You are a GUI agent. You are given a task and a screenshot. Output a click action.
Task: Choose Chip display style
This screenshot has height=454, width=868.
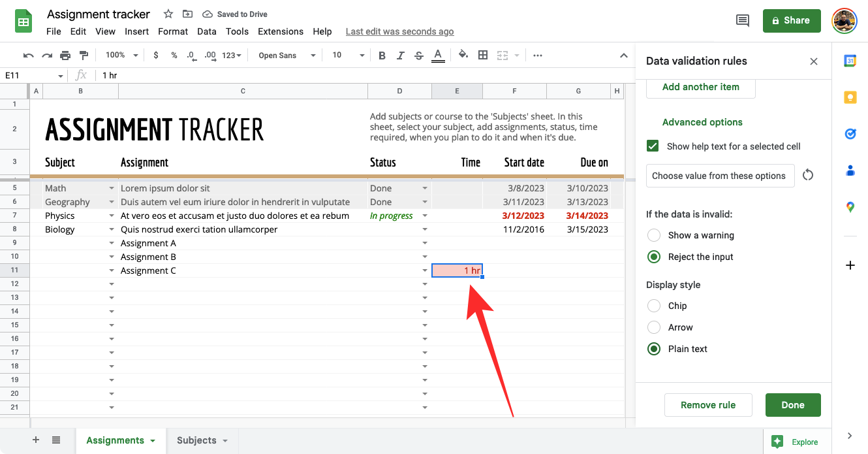click(654, 306)
